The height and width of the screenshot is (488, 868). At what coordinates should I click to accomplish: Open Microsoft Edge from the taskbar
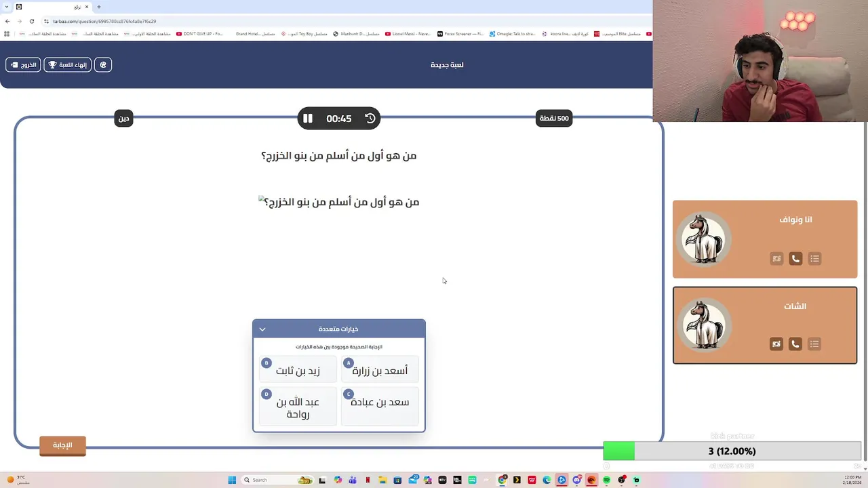click(547, 480)
